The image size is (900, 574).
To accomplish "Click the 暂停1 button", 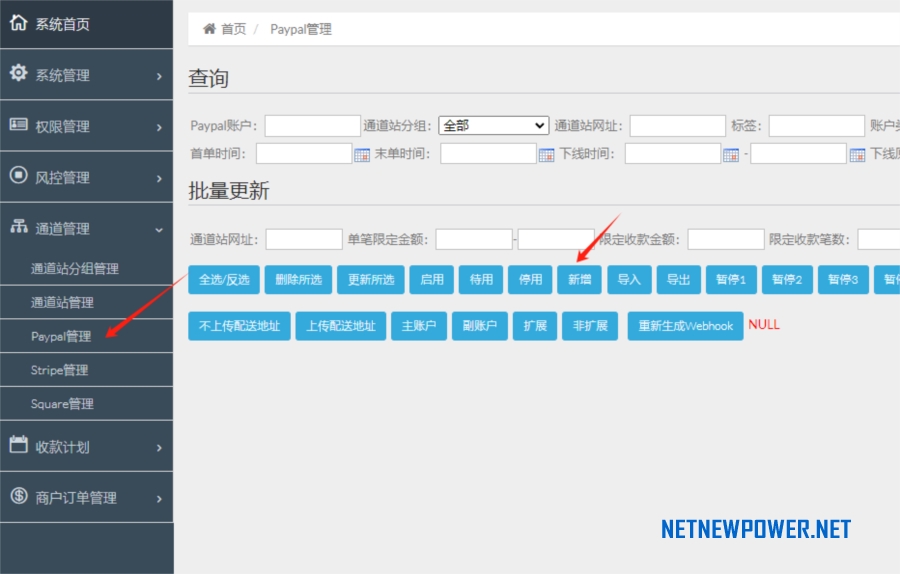I will pyautogui.click(x=731, y=280).
